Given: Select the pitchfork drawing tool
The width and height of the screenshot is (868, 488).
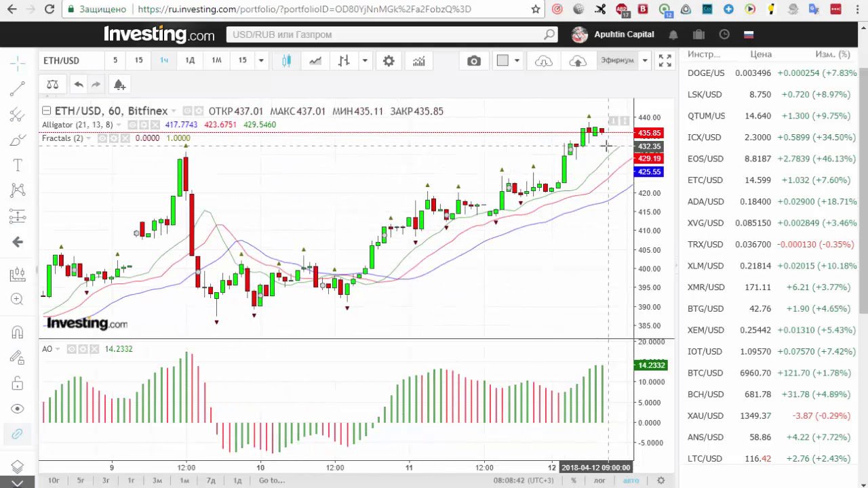Looking at the screenshot, I should 18,115.
